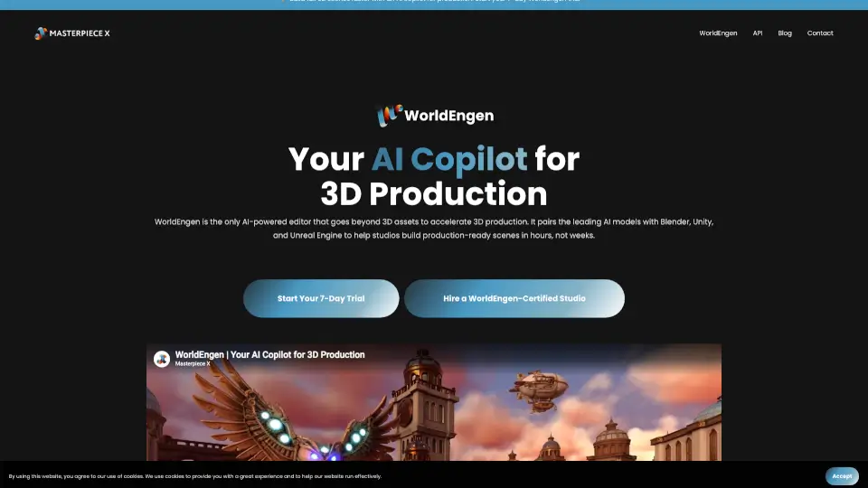
Task: Click the Masterpiece X channel name on video
Action: [192, 364]
